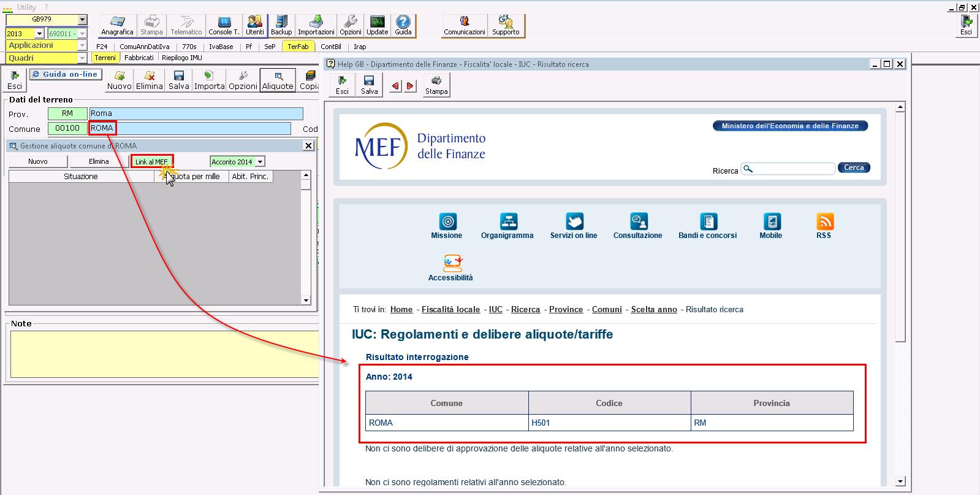The height and width of the screenshot is (495, 980).
Task: Open the Telematico tool
Action: [x=186, y=26]
